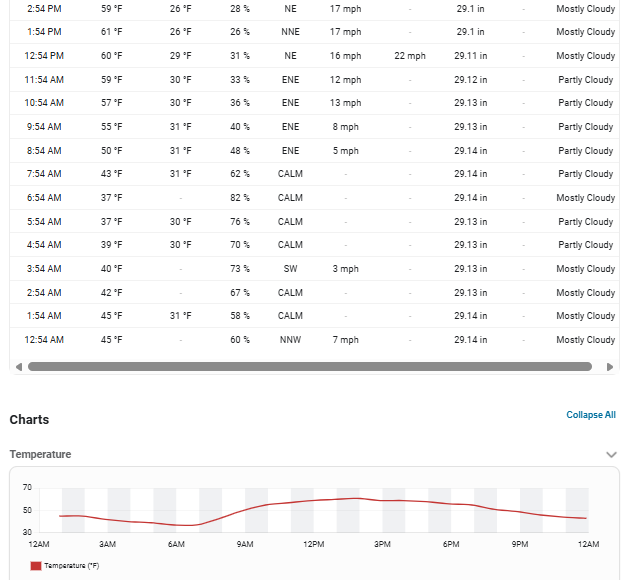Screen dimensions: 624x580
Task: Click the red temperature line at its peak
Action: [356, 498]
